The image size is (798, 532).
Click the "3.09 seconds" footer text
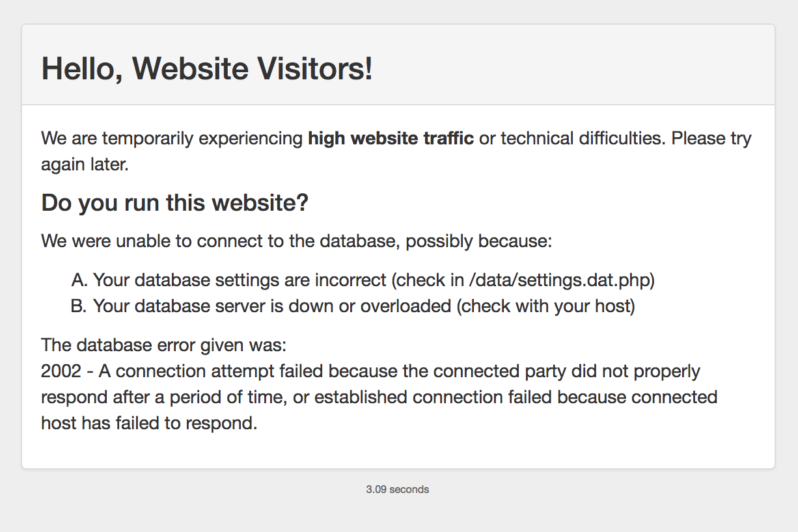[x=398, y=489]
